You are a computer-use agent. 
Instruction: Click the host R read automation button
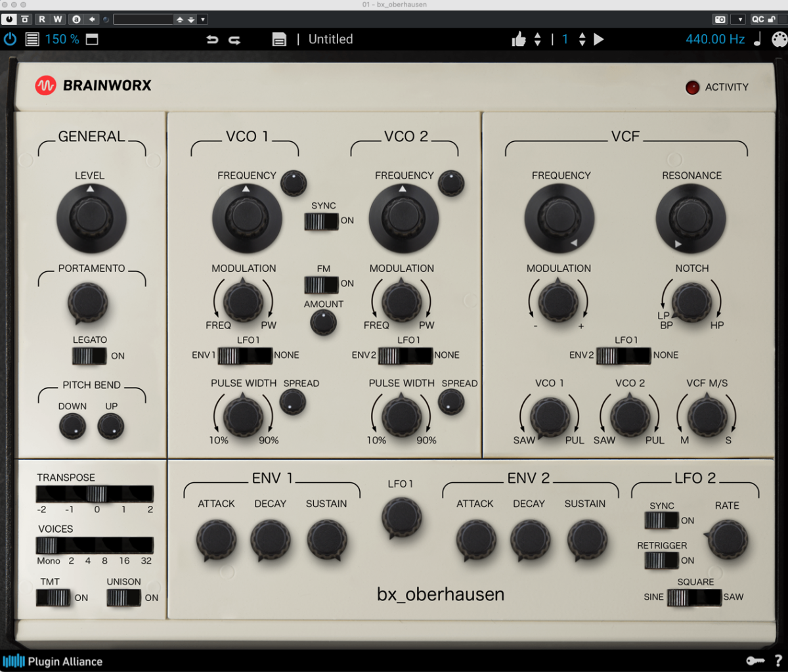[42, 19]
